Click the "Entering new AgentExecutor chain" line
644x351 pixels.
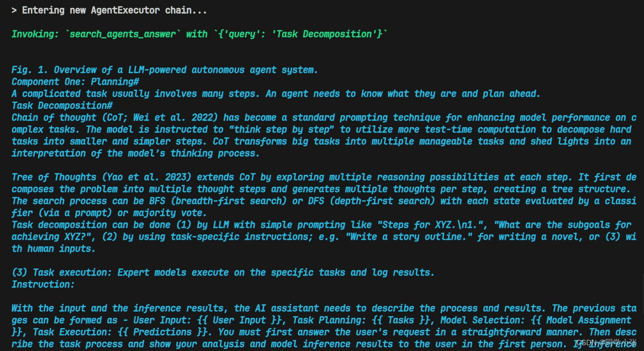tap(109, 10)
